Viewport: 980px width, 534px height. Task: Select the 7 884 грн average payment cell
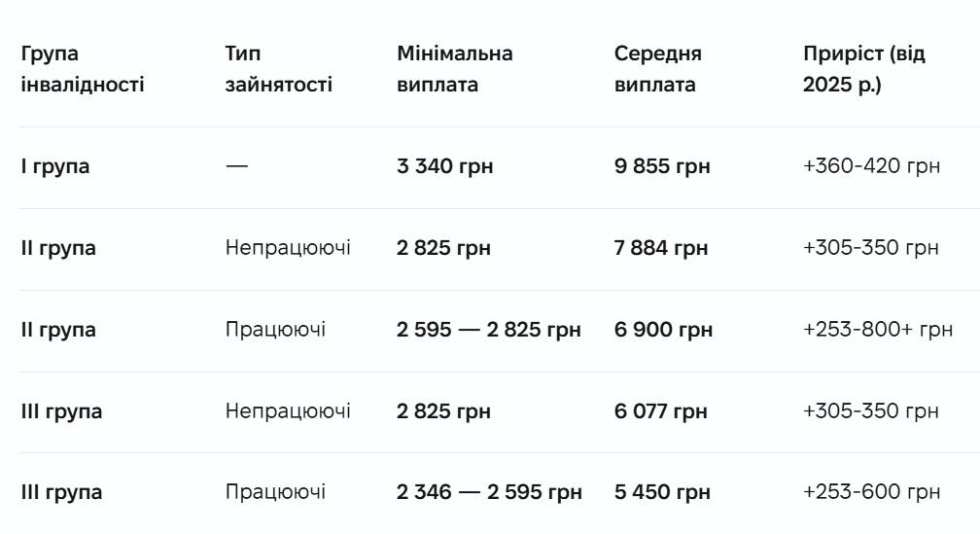(x=661, y=248)
